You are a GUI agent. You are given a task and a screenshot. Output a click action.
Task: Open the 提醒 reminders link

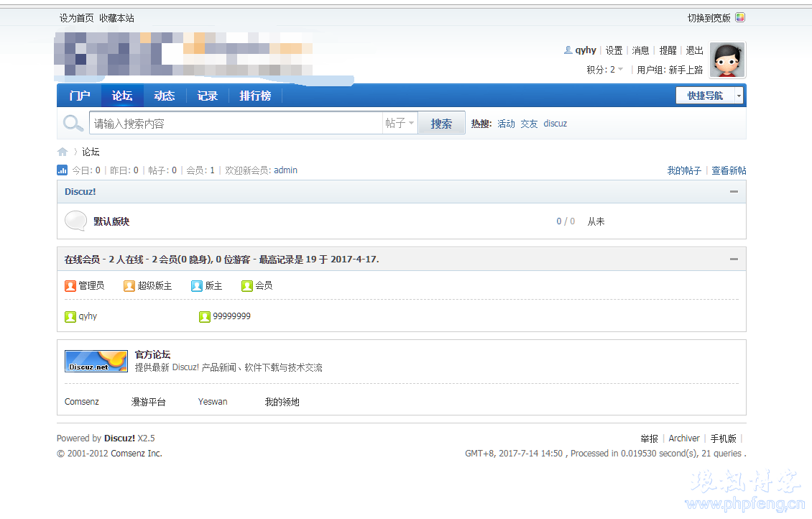click(668, 50)
